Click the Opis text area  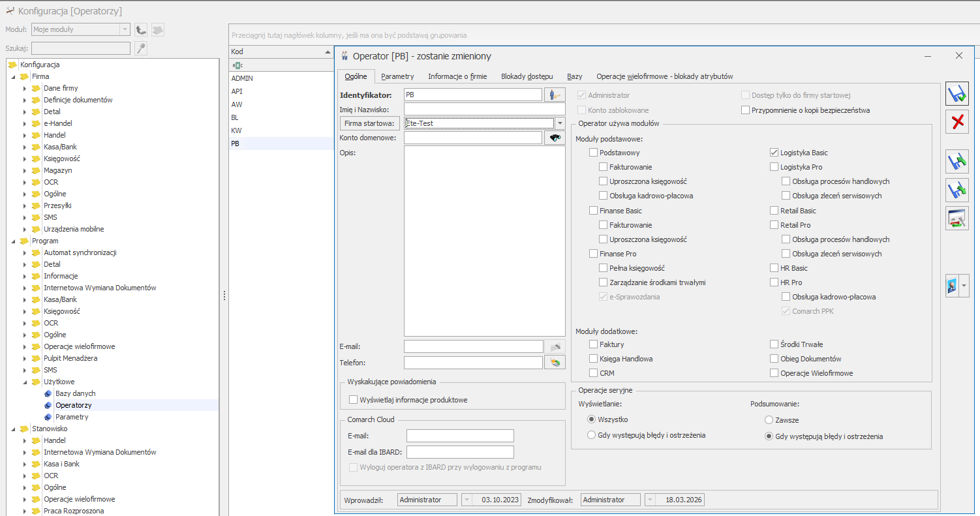tap(485, 241)
